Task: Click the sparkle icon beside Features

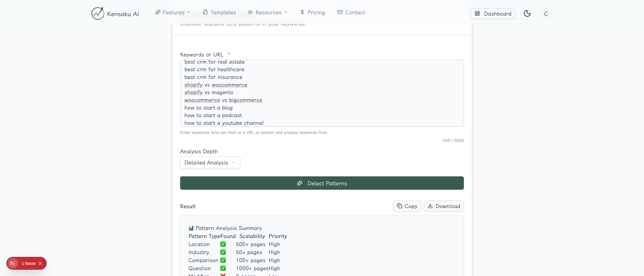Action: [158, 12]
